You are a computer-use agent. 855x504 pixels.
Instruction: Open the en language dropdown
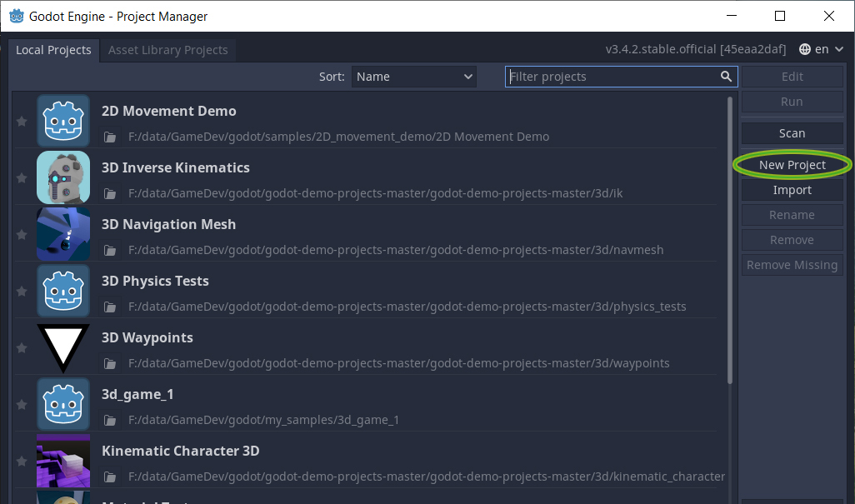pos(821,49)
